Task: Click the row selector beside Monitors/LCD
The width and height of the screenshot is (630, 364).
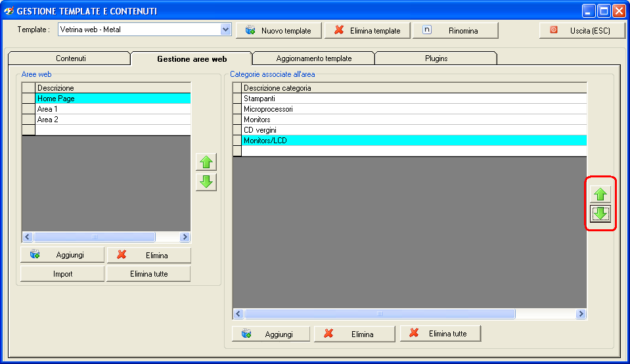Action: coord(237,140)
